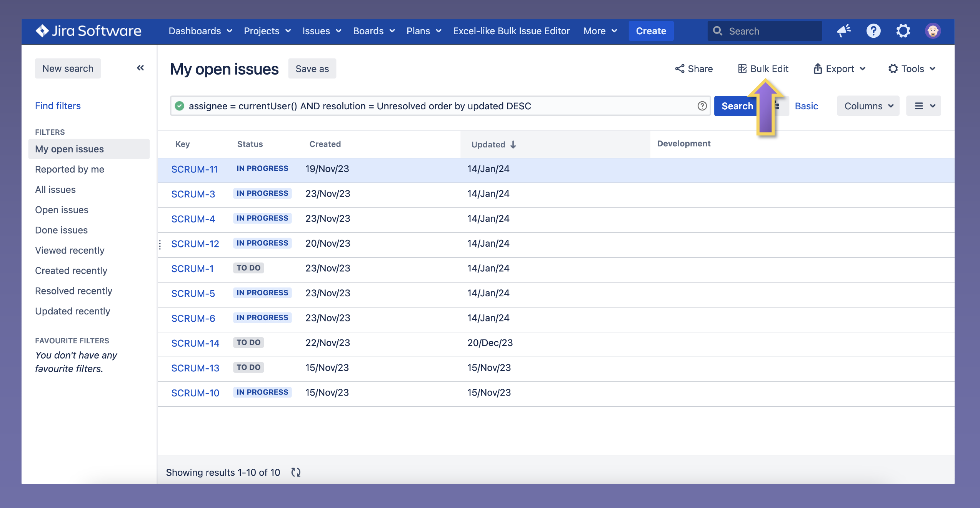Collapse the filters sidebar panel
Screen dimensions: 980x508
[x=140, y=68]
